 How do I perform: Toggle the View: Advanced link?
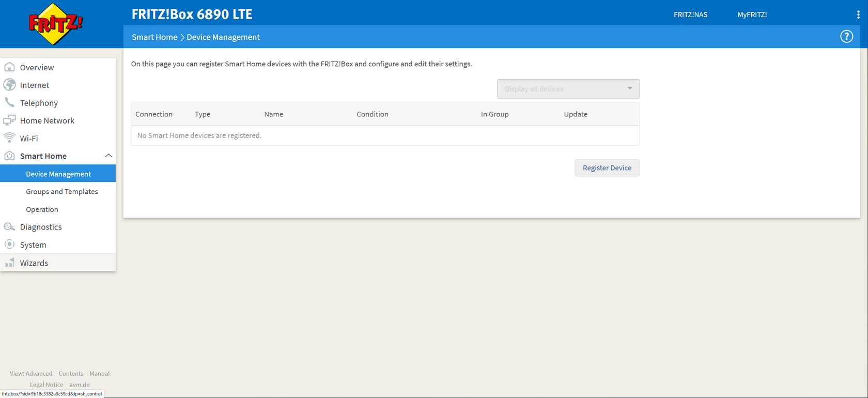click(x=31, y=374)
